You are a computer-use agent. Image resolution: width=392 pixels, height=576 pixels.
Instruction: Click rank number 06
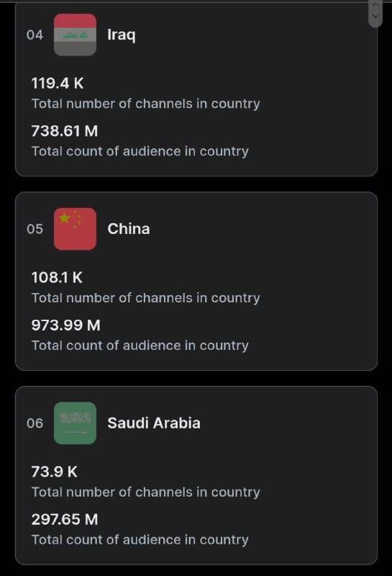pyautogui.click(x=35, y=423)
